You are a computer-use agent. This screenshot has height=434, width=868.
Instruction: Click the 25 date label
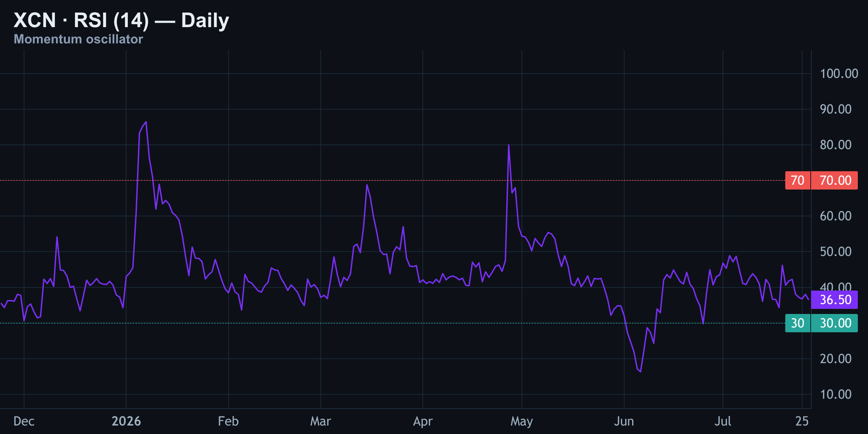pyautogui.click(x=802, y=421)
